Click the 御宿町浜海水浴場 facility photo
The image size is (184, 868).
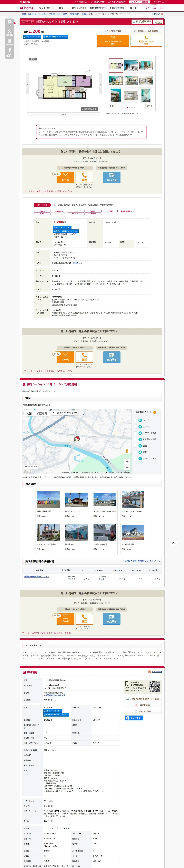[x=48, y=499]
